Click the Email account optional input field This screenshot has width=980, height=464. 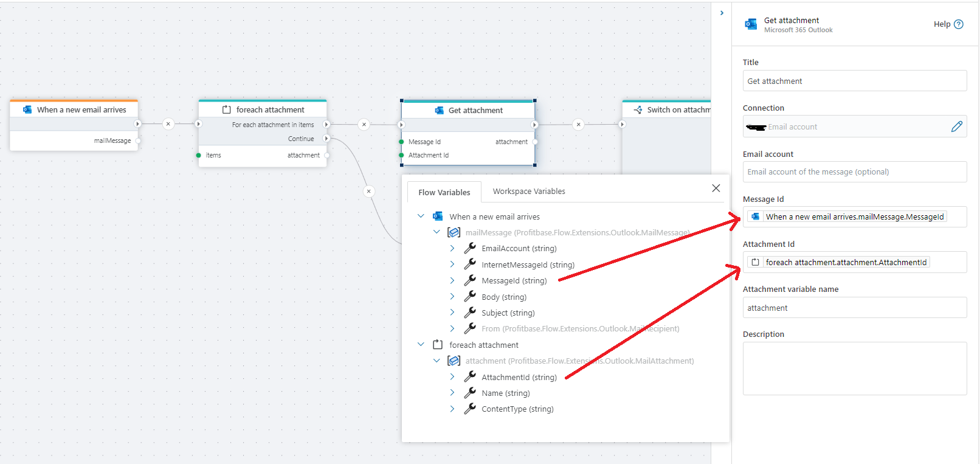pyautogui.click(x=854, y=172)
